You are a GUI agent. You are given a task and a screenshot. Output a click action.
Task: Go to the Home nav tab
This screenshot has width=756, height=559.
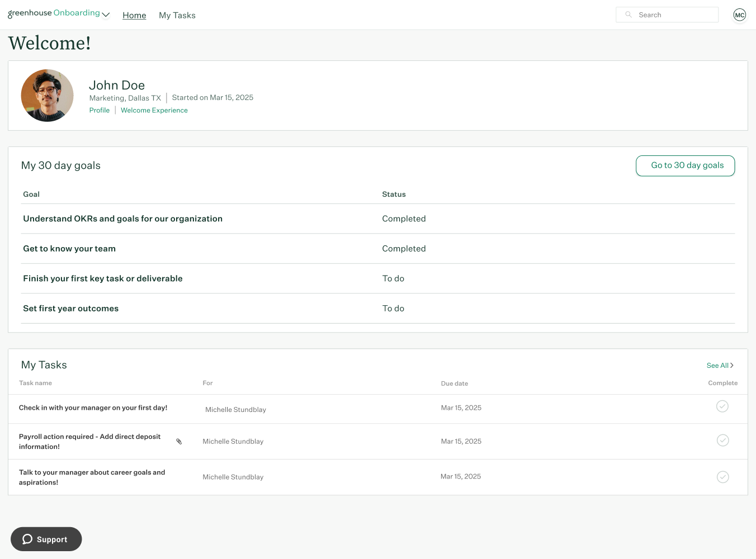(x=134, y=16)
